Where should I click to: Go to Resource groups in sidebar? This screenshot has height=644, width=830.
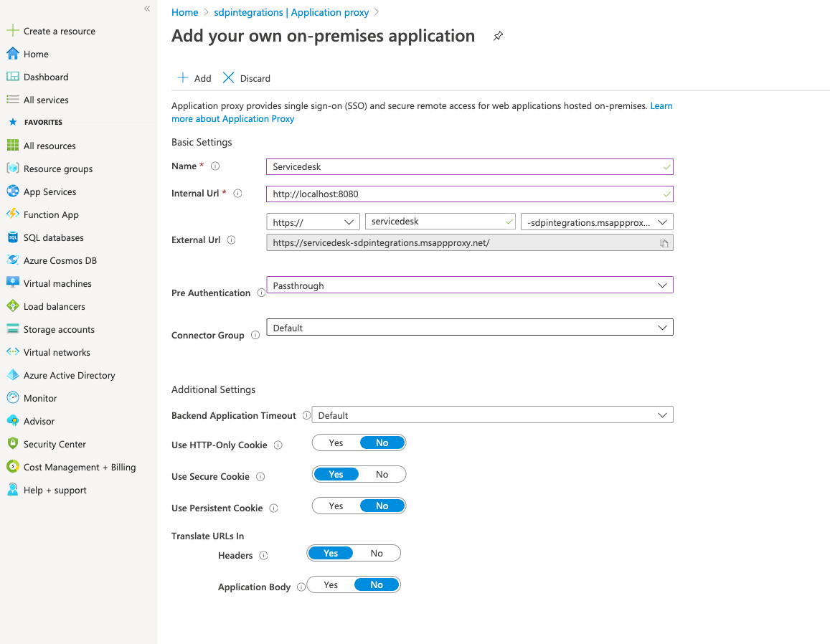(57, 169)
